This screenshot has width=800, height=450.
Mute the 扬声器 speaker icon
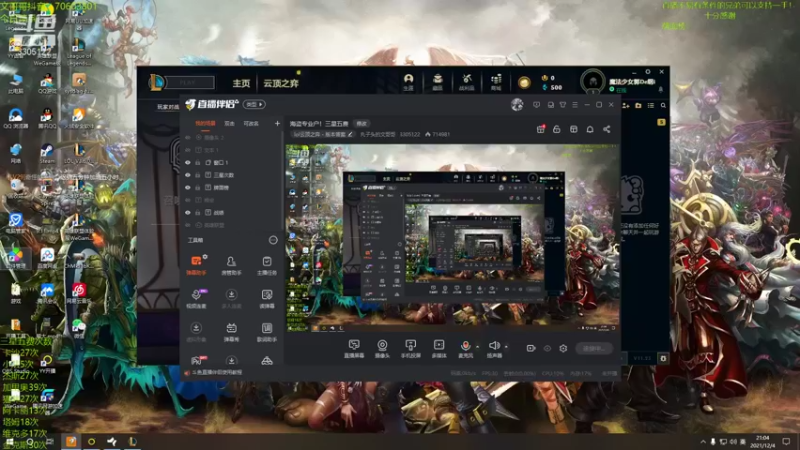493,346
